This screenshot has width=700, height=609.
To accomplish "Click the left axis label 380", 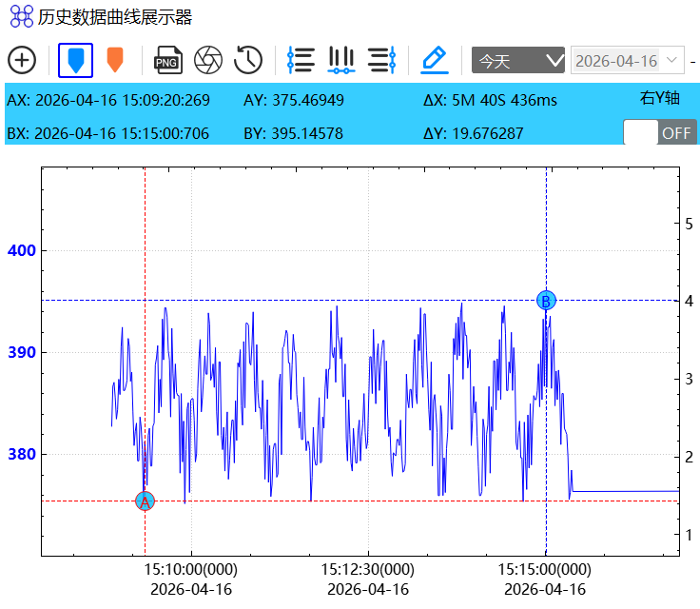I will click(22, 455).
